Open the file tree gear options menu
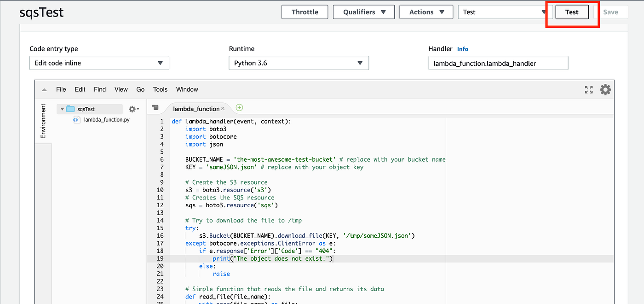 (134, 109)
